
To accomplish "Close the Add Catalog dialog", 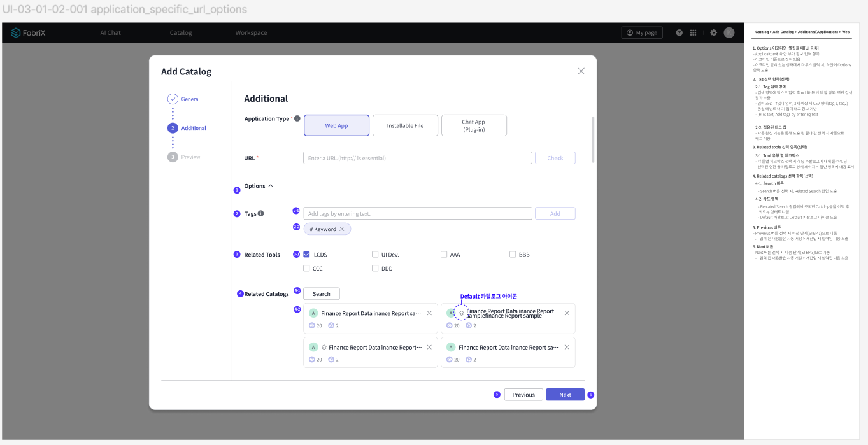I will coord(581,71).
